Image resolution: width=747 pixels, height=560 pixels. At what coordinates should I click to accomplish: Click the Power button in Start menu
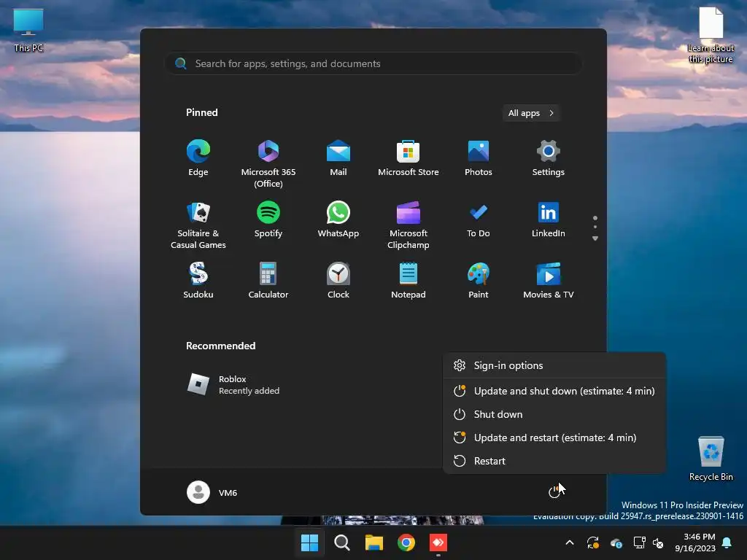coord(554,492)
